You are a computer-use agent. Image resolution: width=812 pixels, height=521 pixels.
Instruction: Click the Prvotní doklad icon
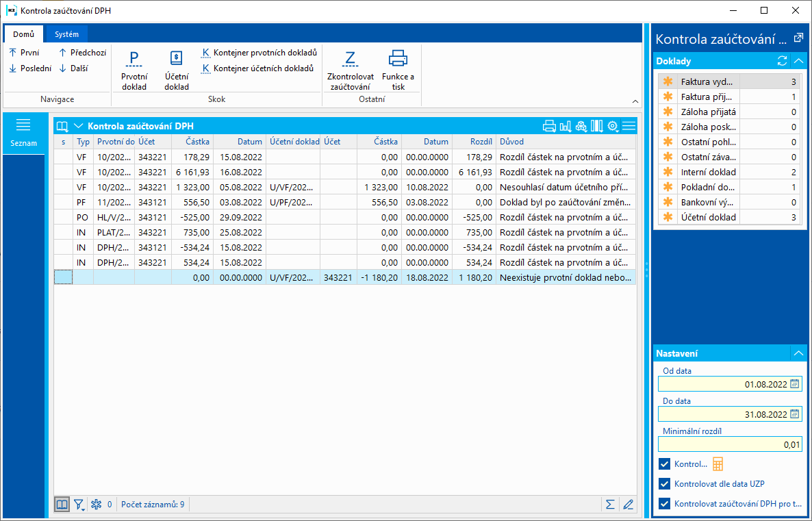134,59
